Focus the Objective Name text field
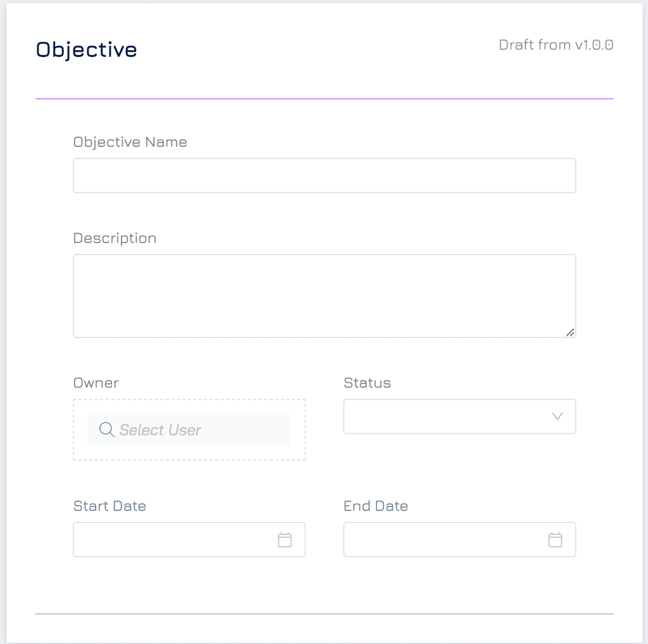 [325, 175]
